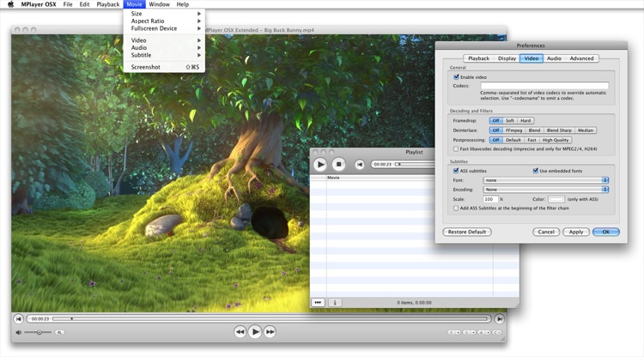Set Deinterlace to Off
Viewport: 644px width, 357px height.
click(x=495, y=130)
